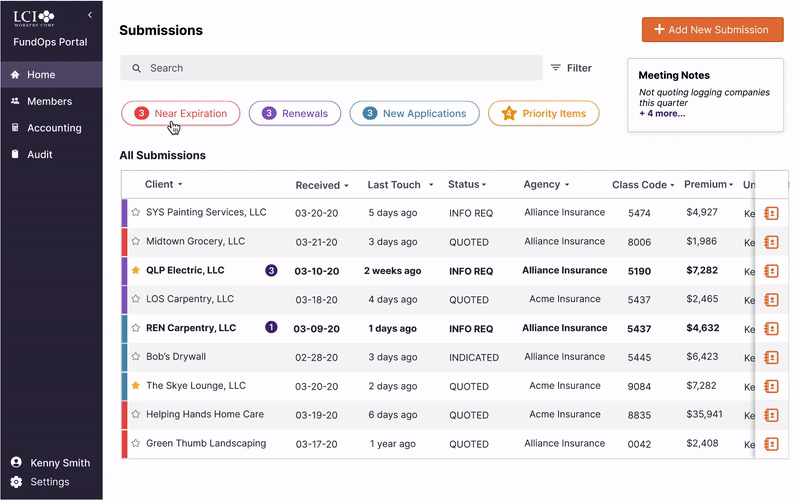
Task: Star the SYS Painting Services submission
Action: pyautogui.click(x=136, y=213)
